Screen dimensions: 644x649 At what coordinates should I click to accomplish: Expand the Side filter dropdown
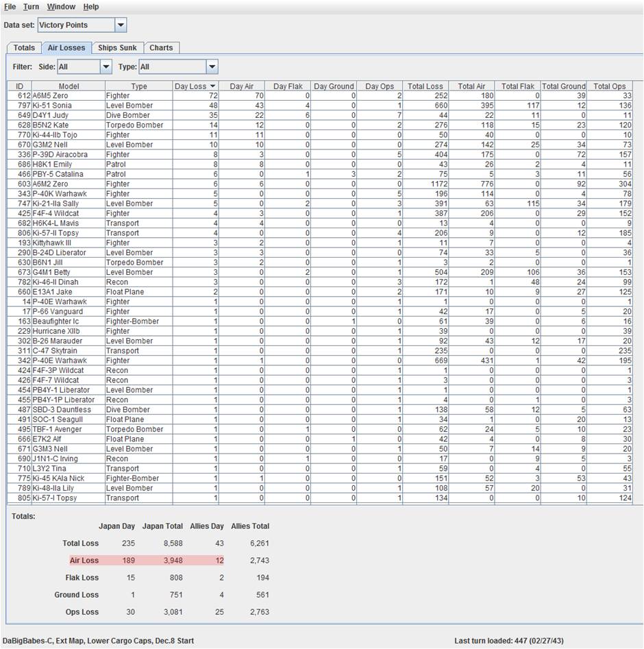(106, 66)
